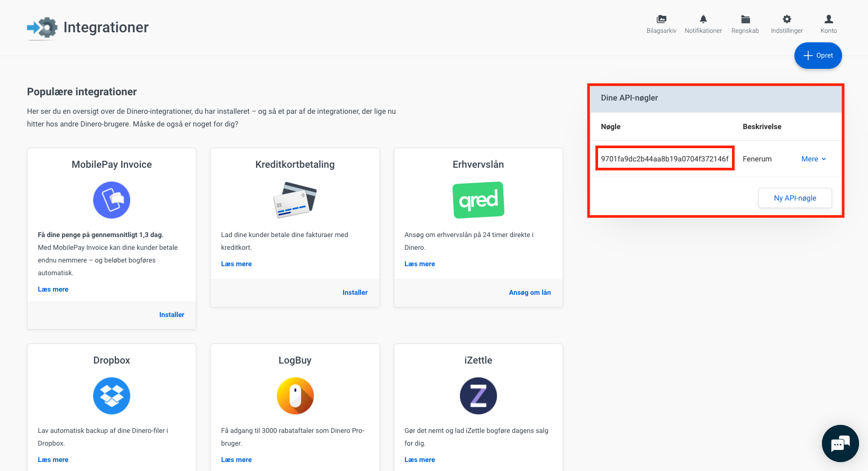Click Installer on MobilePay Invoice card

click(171, 315)
